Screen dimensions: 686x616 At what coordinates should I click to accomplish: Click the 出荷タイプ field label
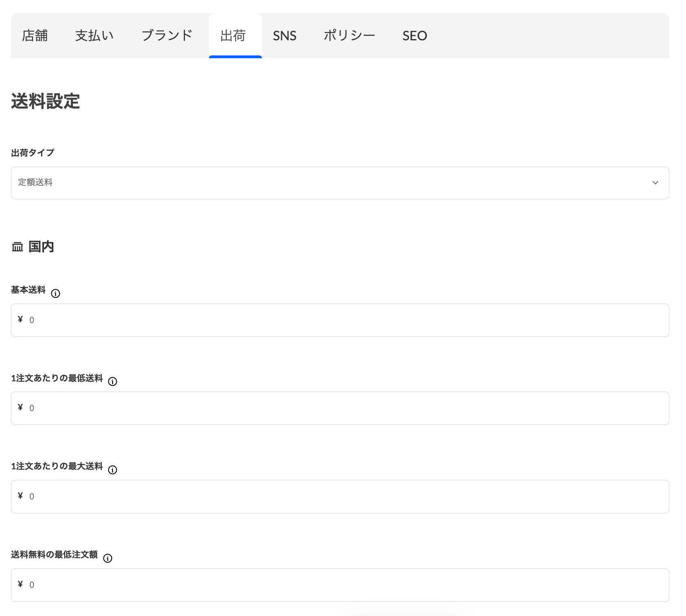click(x=33, y=153)
